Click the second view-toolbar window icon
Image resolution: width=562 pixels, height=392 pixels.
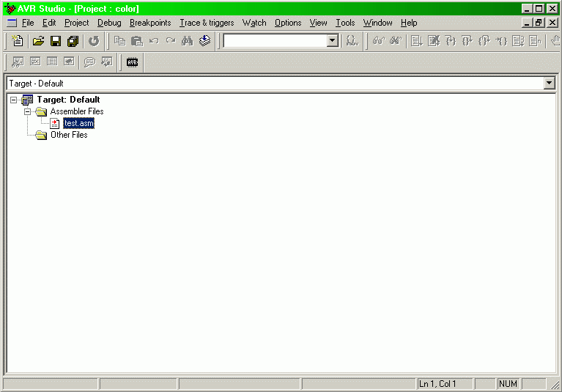(35, 62)
